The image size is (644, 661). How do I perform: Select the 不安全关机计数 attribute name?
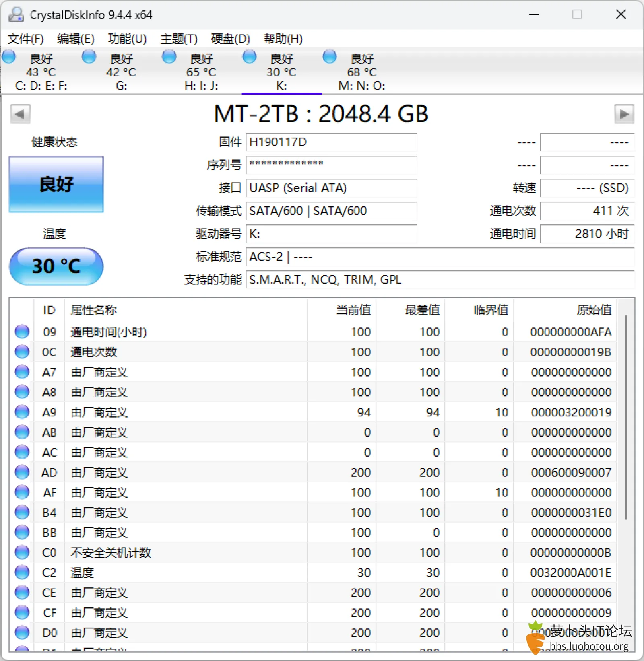(111, 552)
